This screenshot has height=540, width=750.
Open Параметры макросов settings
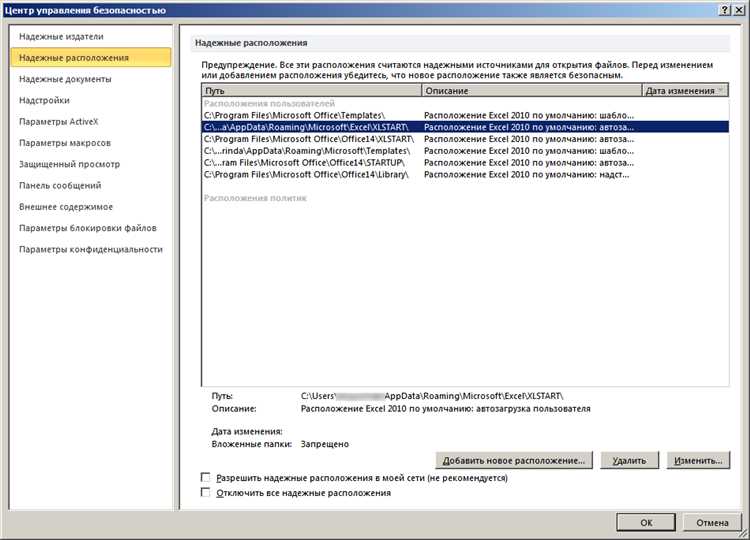pos(90,143)
